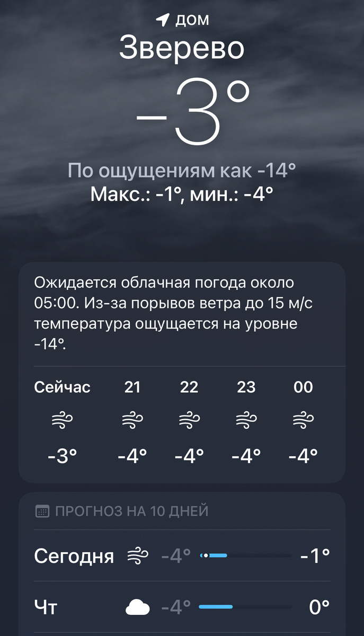The height and width of the screenshot is (636, 364).
Task: Tap the wind icon for the 23:00 hour
Action: click(246, 419)
